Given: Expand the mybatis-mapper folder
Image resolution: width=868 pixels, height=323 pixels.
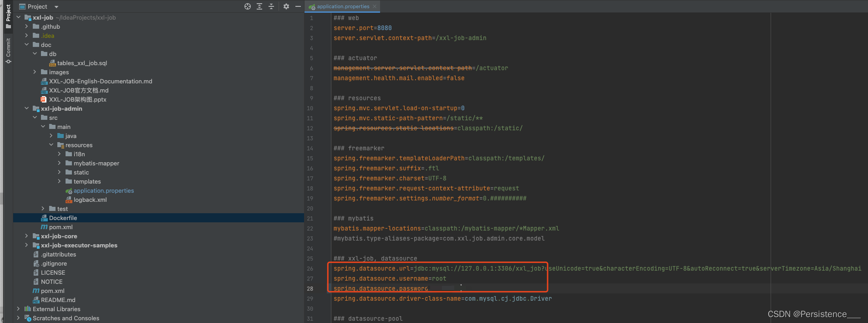Looking at the screenshot, I should [60, 163].
